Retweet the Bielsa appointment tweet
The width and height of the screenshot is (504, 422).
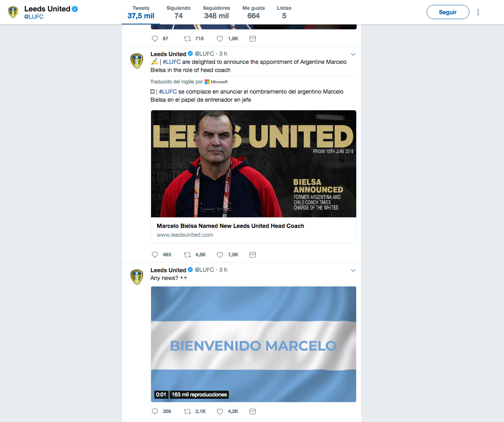coord(187,255)
